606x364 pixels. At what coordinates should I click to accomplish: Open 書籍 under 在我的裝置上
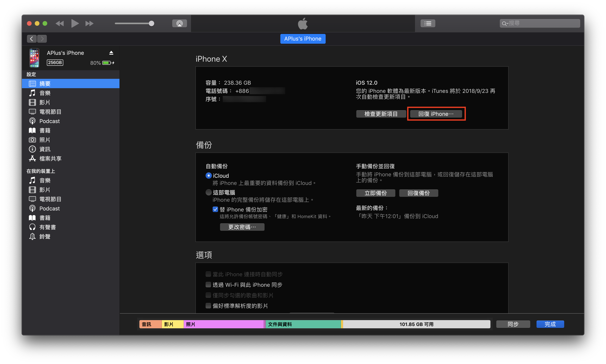[71, 218]
